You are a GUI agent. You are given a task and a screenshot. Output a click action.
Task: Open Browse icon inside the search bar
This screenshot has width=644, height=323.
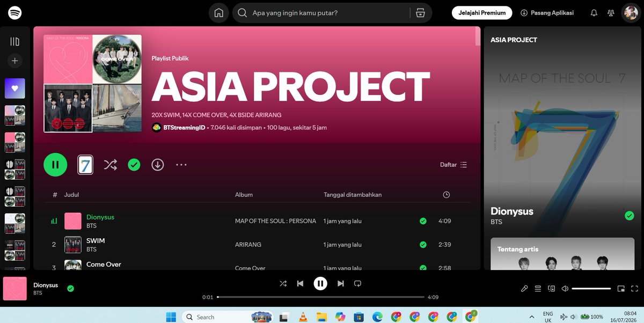pyautogui.click(x=421, y=13)
